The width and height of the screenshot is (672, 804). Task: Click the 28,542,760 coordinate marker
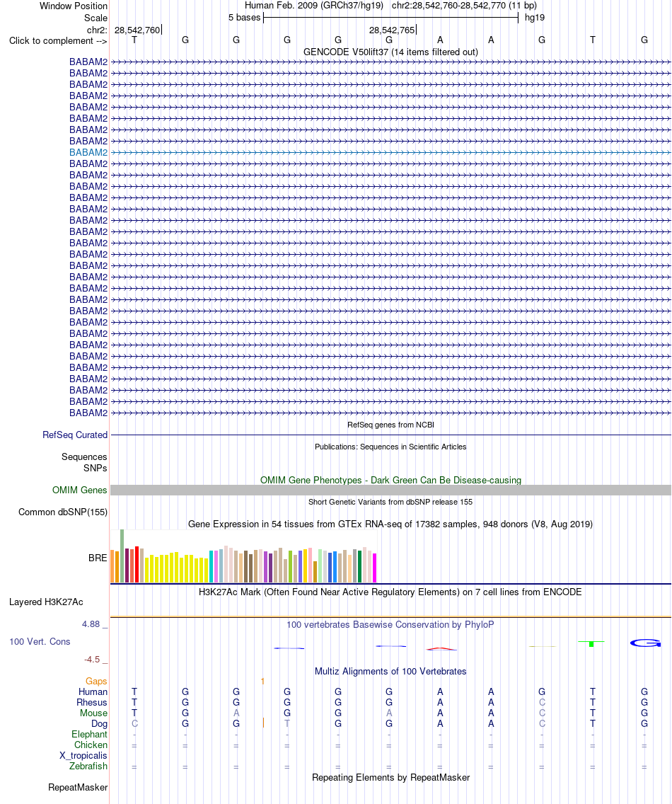[137, 30]
